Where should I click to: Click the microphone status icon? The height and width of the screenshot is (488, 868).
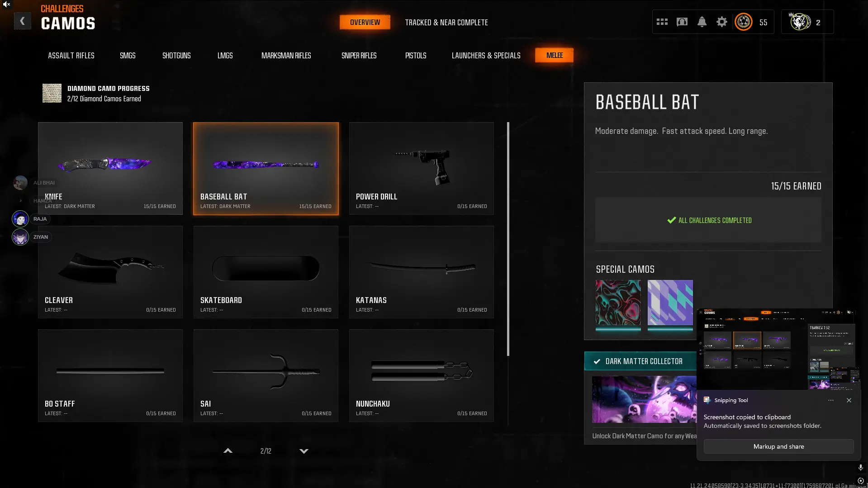click(860, 468)
